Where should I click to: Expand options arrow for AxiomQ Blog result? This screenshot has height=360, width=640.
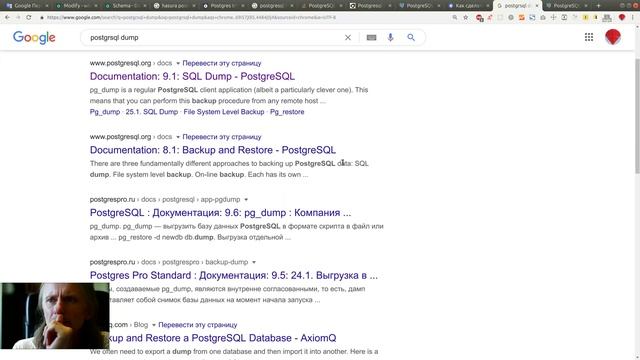(153, 325)
